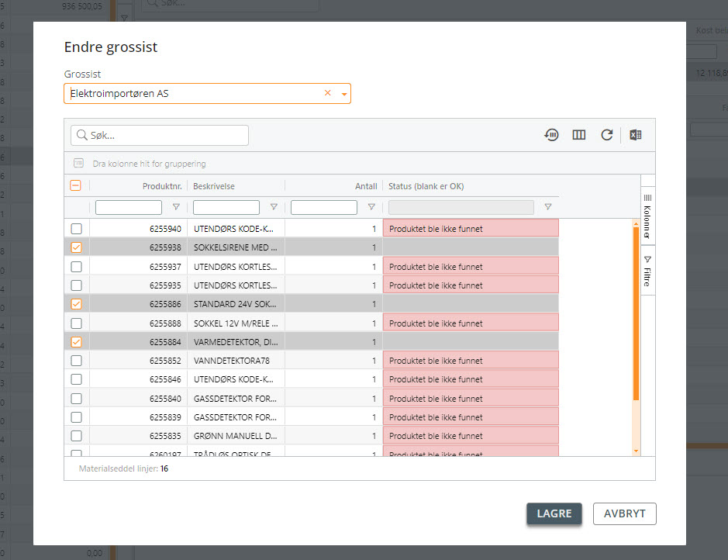Click the grouping panel icon

click(79, 164)
